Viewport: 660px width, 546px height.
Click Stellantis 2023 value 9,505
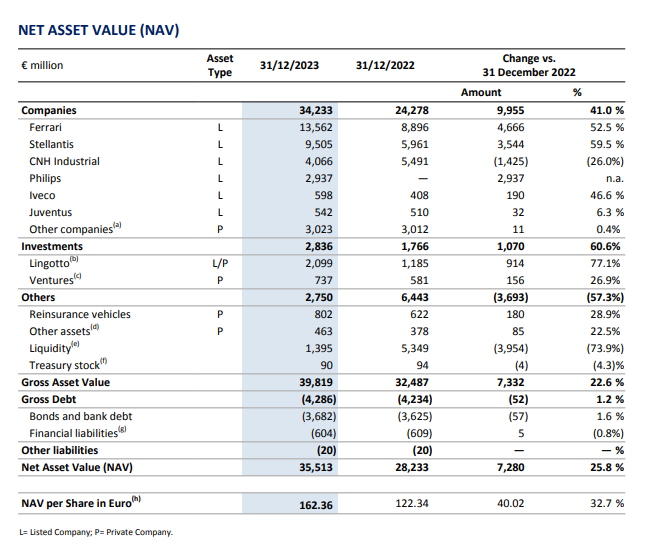point(319,144)
